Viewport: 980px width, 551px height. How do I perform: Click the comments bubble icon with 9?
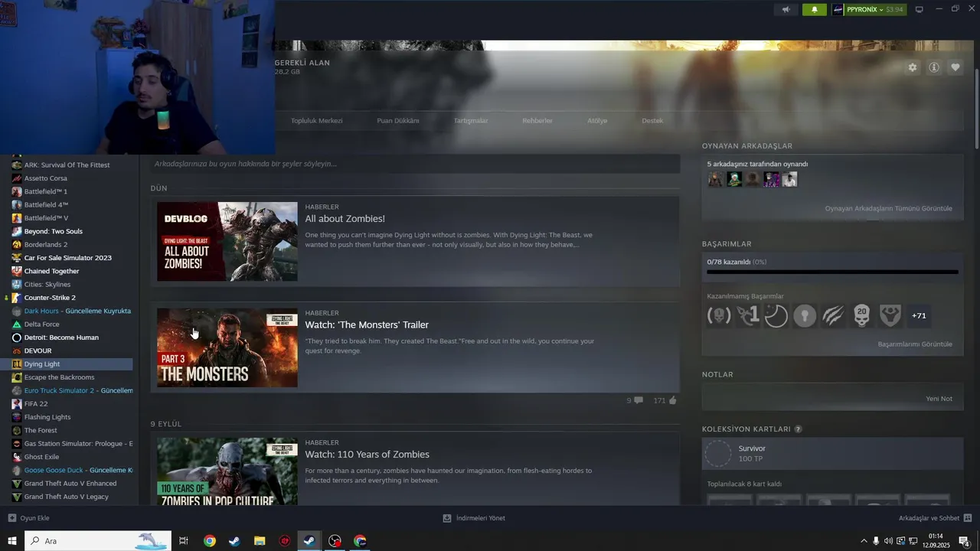click(639, 400)
